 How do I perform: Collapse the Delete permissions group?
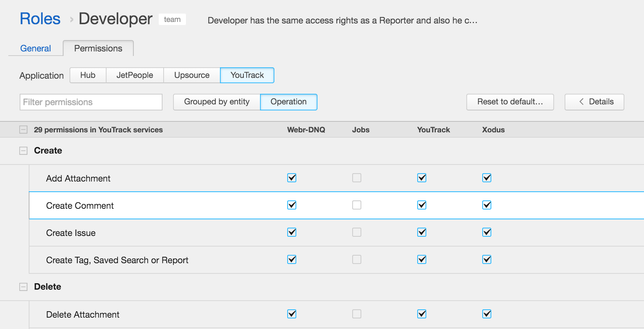[23, 287]
